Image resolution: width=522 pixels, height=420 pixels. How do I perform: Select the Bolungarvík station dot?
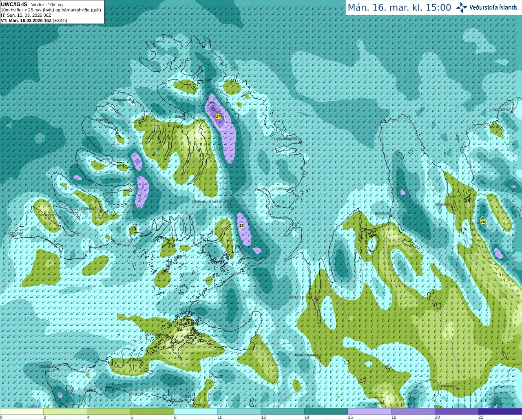[x=133, y=102]
